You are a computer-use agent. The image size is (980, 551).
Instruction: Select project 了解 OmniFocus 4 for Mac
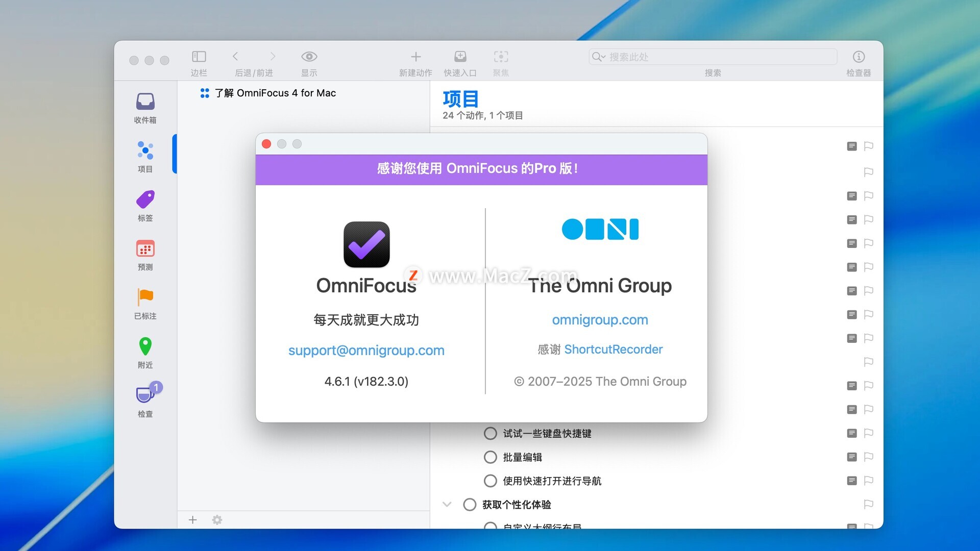click(275, 93)
